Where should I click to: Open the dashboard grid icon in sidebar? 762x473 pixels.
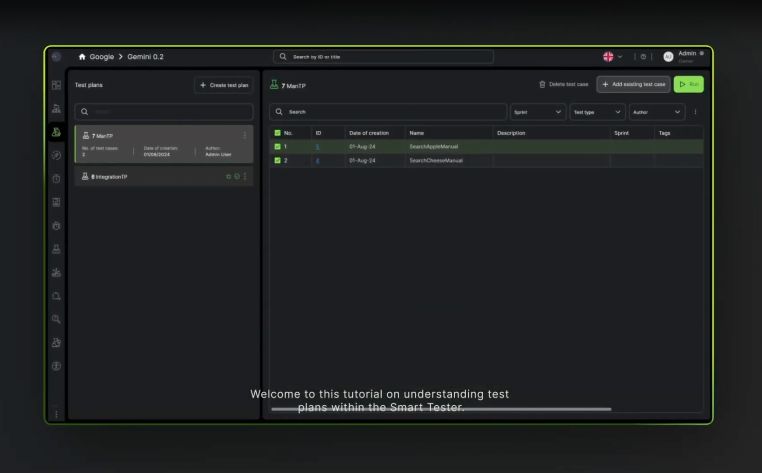click(56, 86)
